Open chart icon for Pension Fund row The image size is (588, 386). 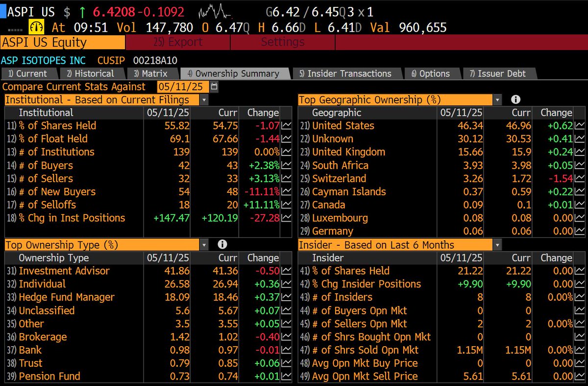pyautogui.click(x=286, y=377)
